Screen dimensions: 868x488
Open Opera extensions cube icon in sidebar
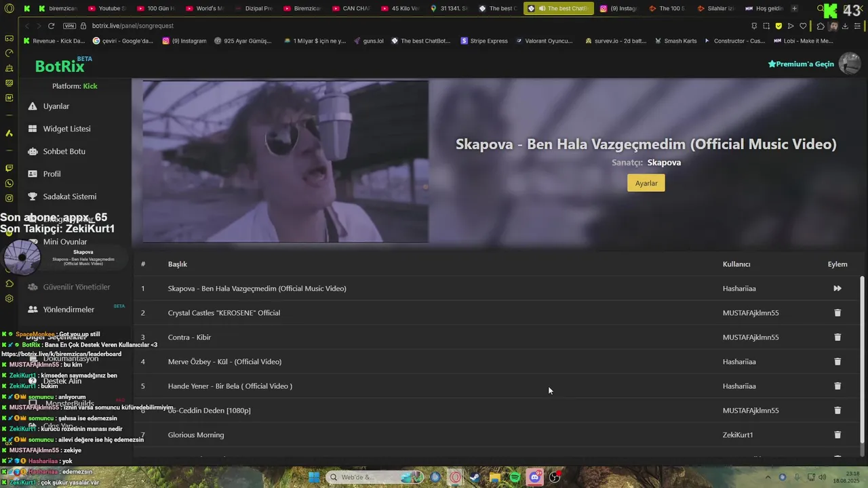pos(9,283)
